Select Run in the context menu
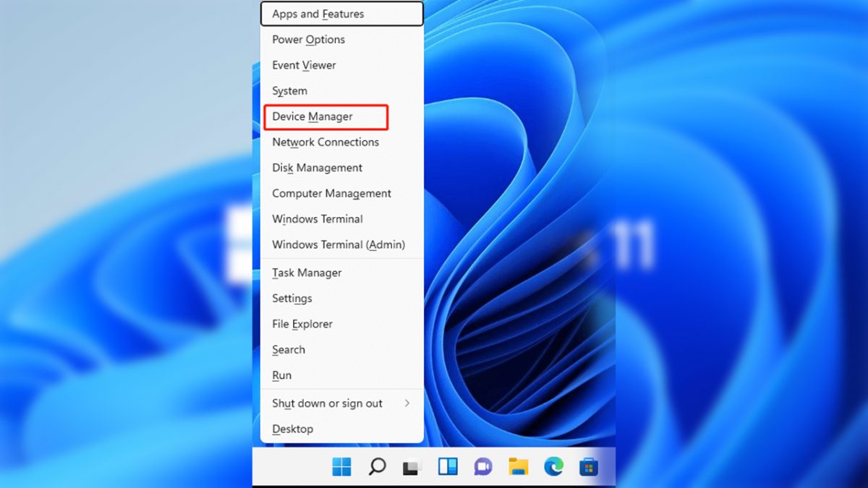Viewport: 868px width, 488px height. click(281, 375)
